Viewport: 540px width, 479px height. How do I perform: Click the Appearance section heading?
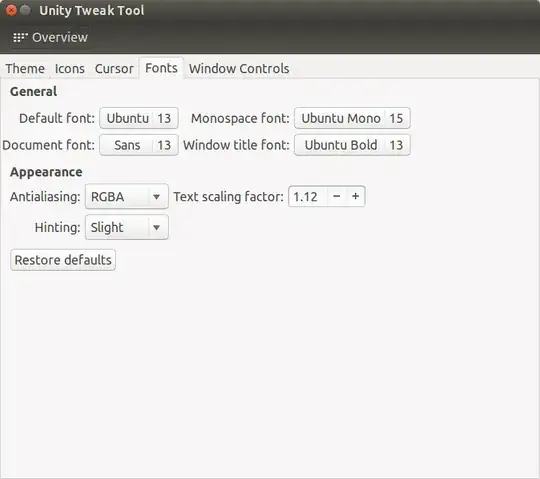click(46, 172)
